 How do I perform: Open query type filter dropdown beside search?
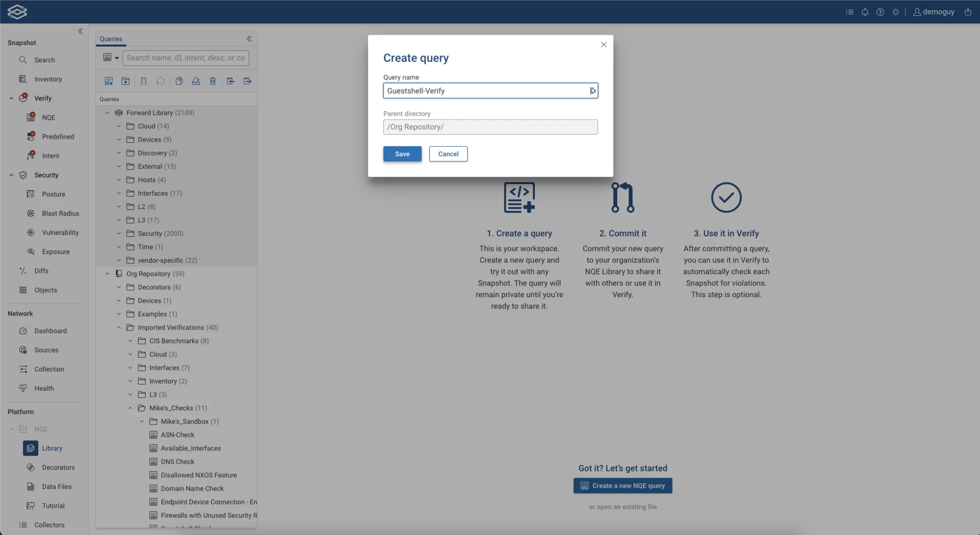tap(111, 58)
